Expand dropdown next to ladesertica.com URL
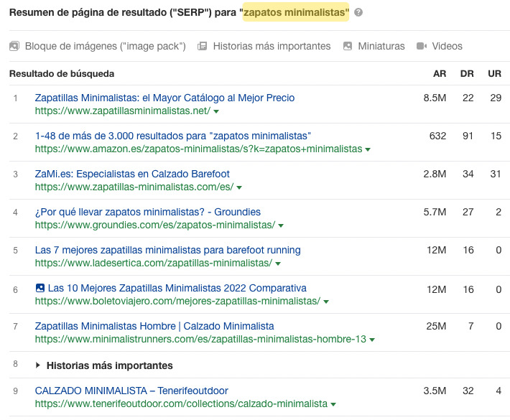 (x=278, y=263)
